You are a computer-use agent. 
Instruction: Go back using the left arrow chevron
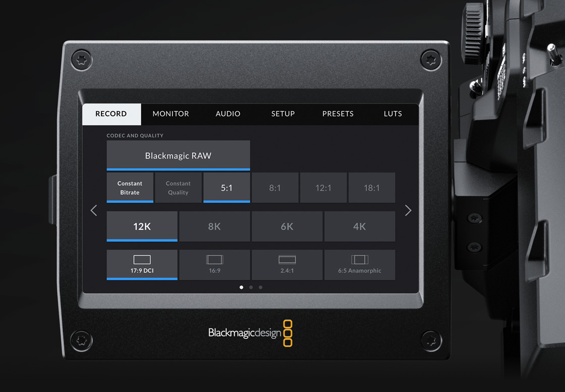pyautogui.click(x=93, y=210)
